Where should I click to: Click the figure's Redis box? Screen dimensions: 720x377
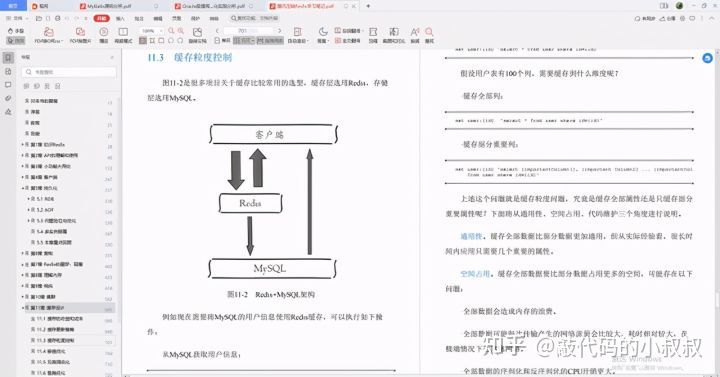(250, 203)
